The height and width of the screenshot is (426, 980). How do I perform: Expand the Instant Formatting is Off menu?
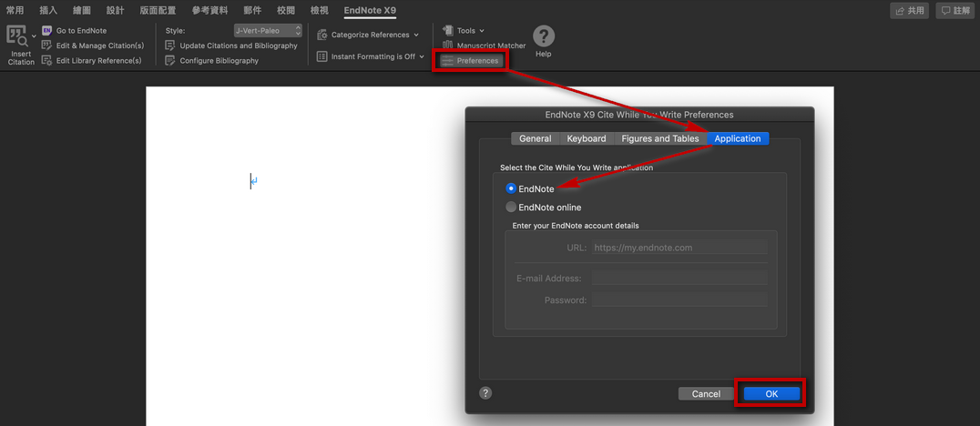click(377, 56)
